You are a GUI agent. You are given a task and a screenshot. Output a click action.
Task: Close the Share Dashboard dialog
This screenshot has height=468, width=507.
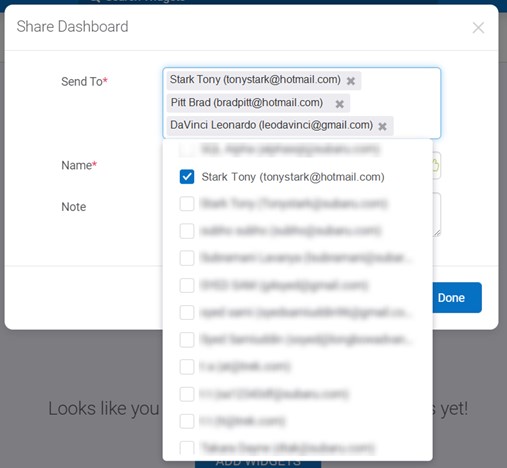pos(478,28)
